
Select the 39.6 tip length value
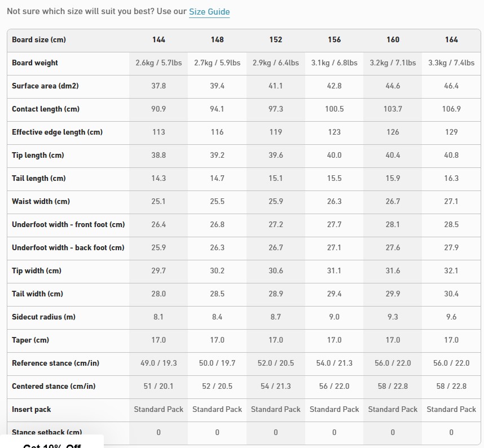click(x=276, y=156)
